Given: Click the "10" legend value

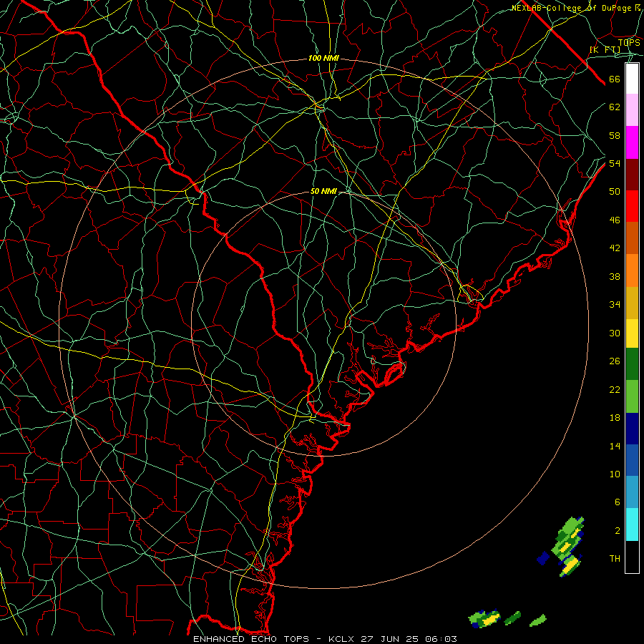Looking at the screenshot, I should coord(615,474).
